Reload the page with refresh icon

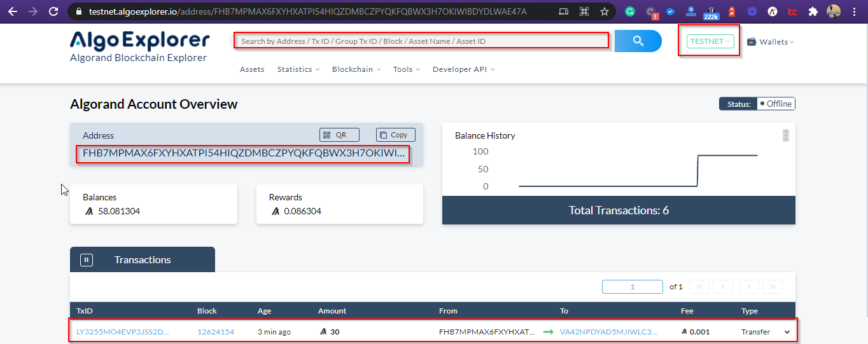(53, 11)
